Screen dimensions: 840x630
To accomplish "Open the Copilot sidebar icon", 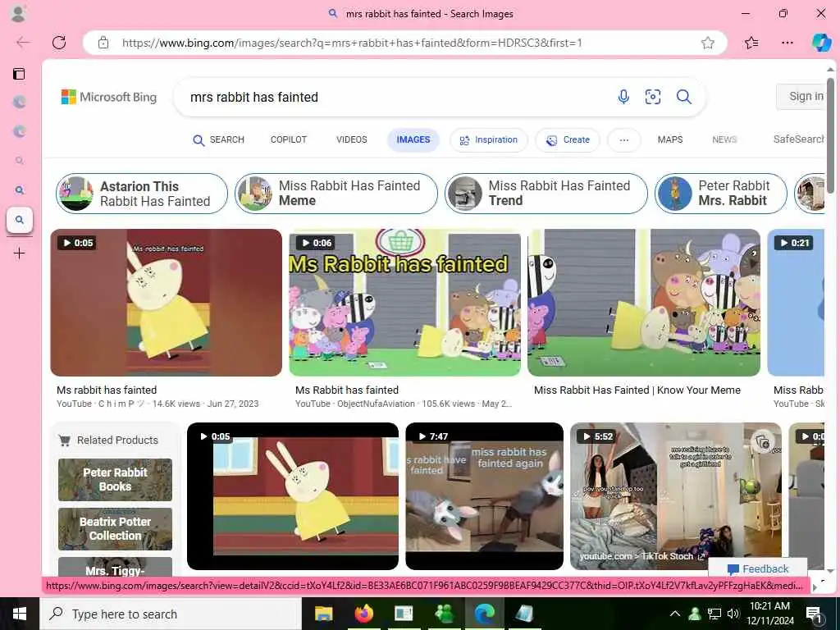I will (820, 43).
